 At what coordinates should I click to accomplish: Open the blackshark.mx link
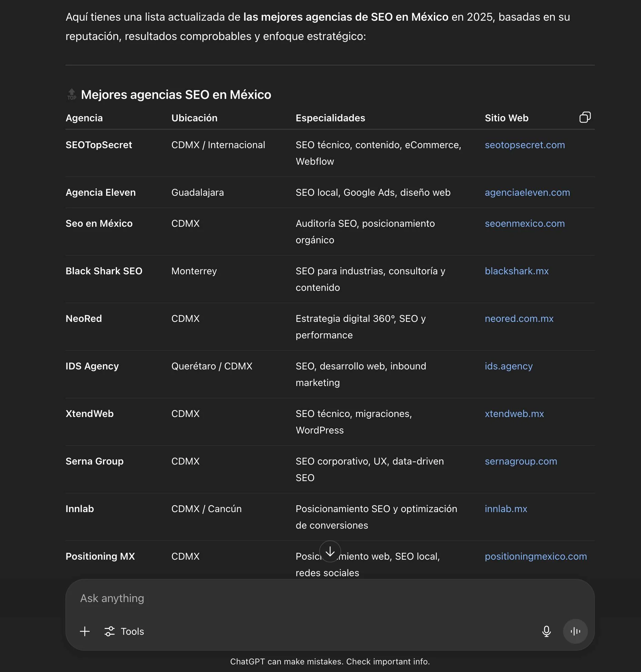517,271
